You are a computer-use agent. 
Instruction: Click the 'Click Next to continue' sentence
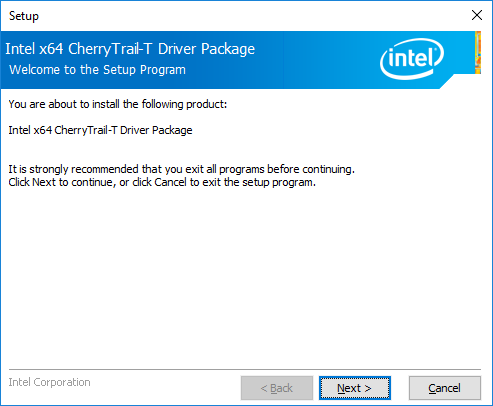click(162, 182)
